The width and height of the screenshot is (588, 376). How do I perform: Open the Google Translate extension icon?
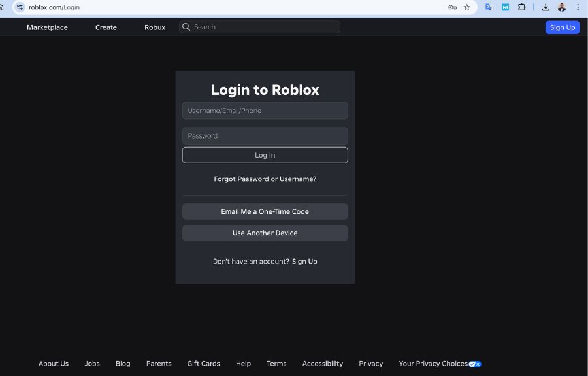(x=489, y=7)
